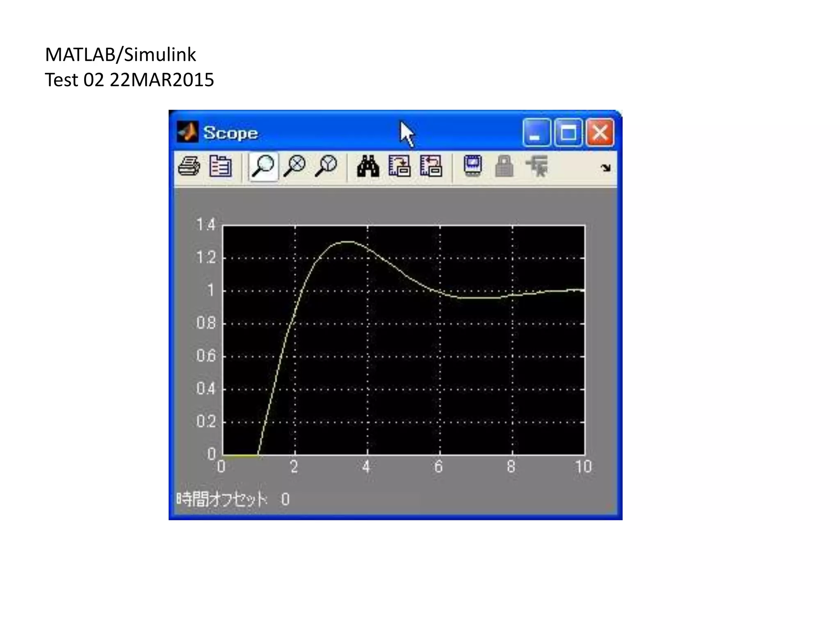Click the Lock axes selection padlock icon
Screen dimensions: 840x630
pos(504,166)
